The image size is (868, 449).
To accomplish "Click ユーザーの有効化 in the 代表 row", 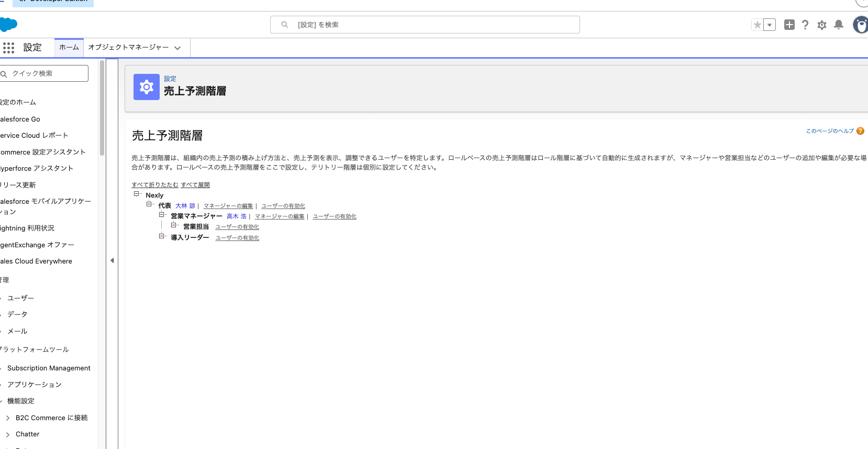I will pyautogui.click(x=283, y=206).
